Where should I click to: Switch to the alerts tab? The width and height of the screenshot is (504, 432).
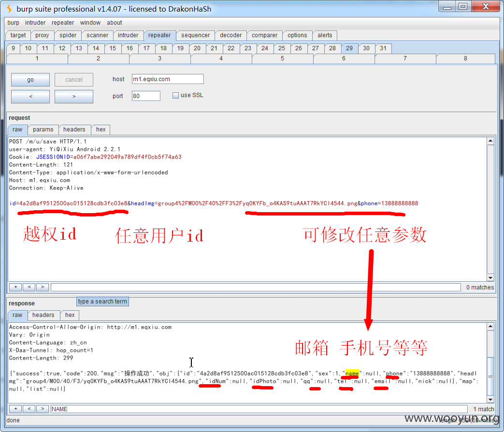tap(325, 35)
